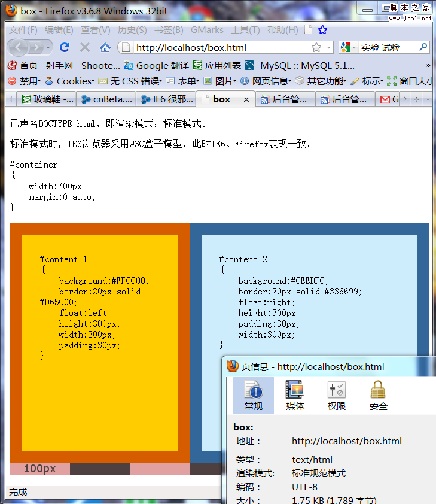The height and width of the screenshot is (504, 436).
Task: Switch to the Gmail tab
Action: click(389, 99)
